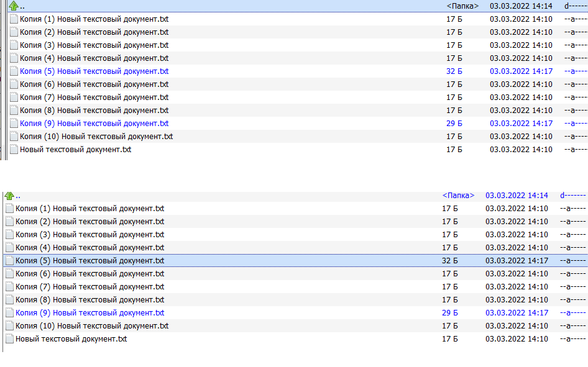588x367 pixels.
Task: Select file name Копия (10) in top list
Action: (96, 137)
